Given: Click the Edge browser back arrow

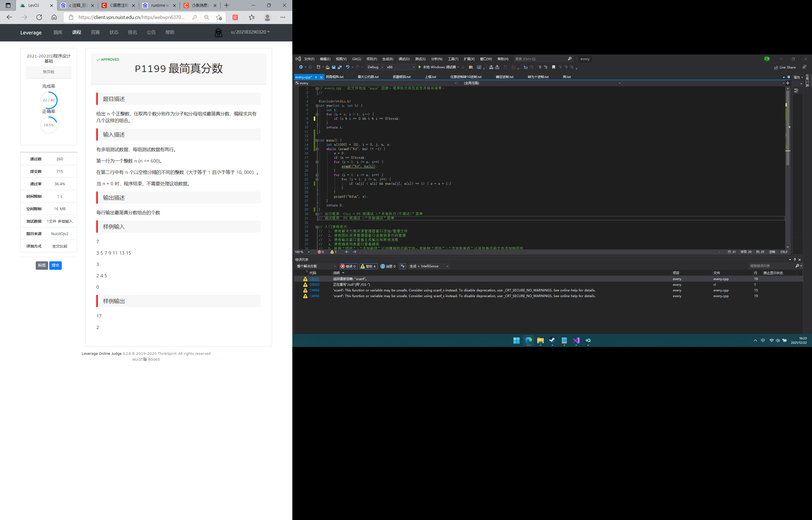Looking at the screenshot, I should click(x=9, y=17).
